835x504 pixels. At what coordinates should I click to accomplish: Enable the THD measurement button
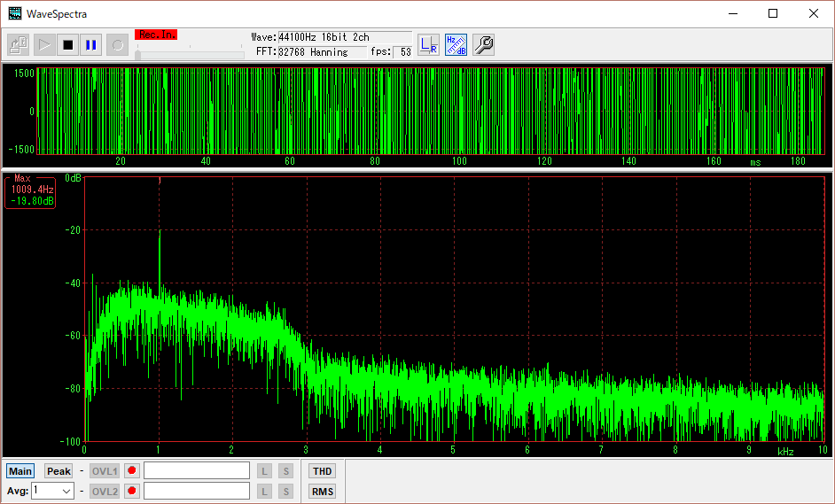[323, 471]
